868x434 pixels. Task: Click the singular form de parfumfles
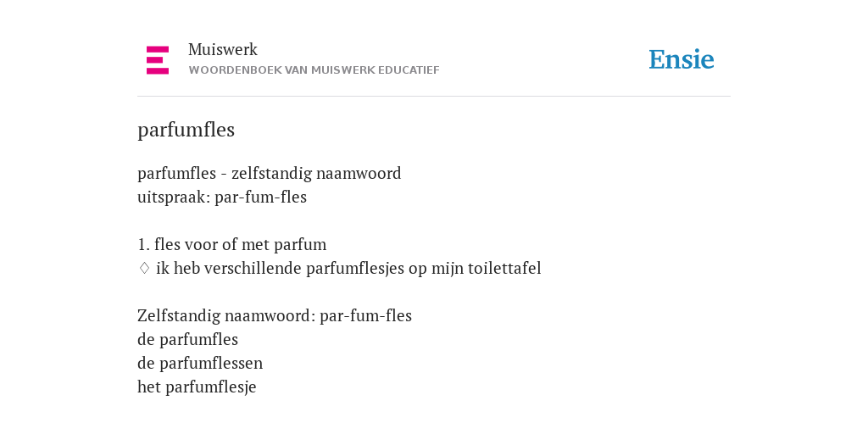(x=187, y=339)
